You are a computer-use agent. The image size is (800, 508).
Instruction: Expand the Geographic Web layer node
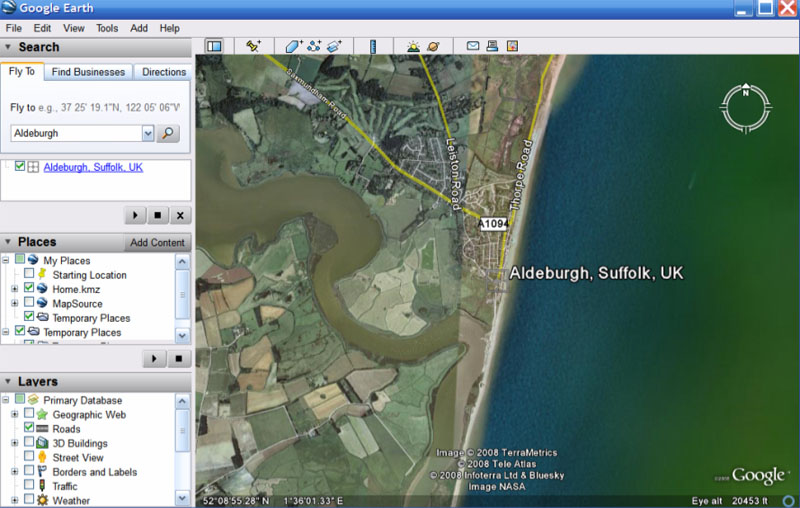15,414
